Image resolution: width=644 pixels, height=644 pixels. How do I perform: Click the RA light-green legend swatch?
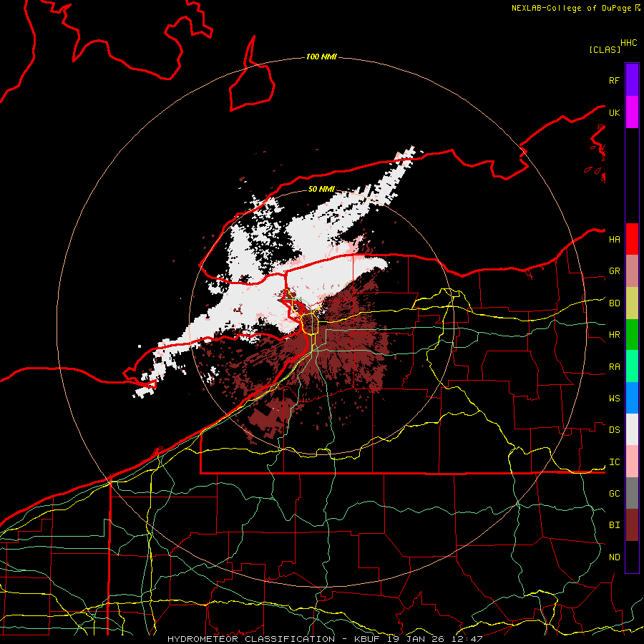click(x=632, y=366)
